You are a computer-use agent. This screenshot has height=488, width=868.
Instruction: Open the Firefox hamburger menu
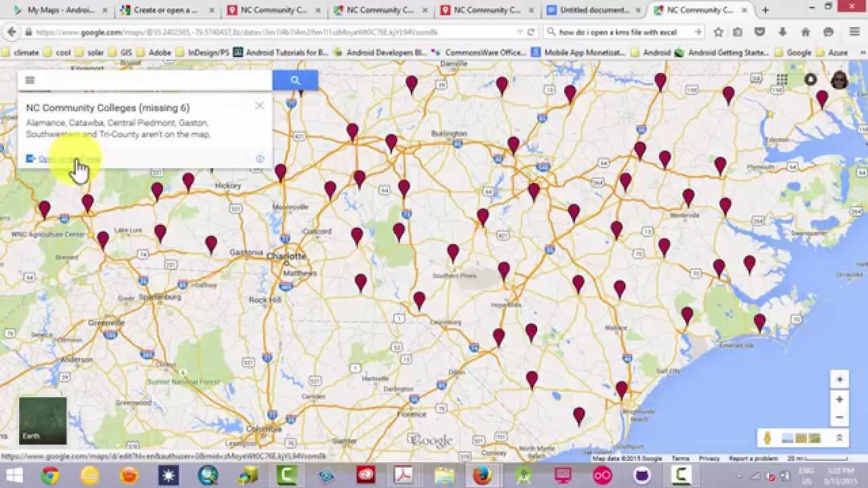855,31
